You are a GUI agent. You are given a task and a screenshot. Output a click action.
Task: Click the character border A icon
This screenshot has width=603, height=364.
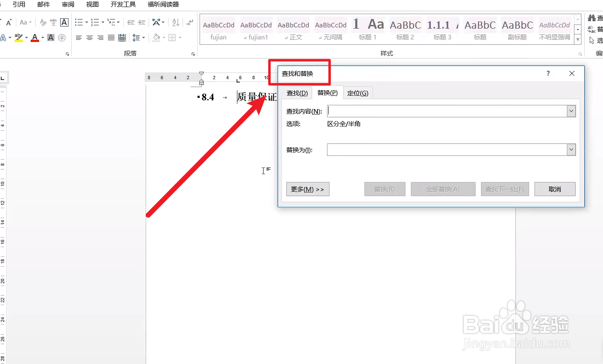pyautogui.click(x=64, y=22)
